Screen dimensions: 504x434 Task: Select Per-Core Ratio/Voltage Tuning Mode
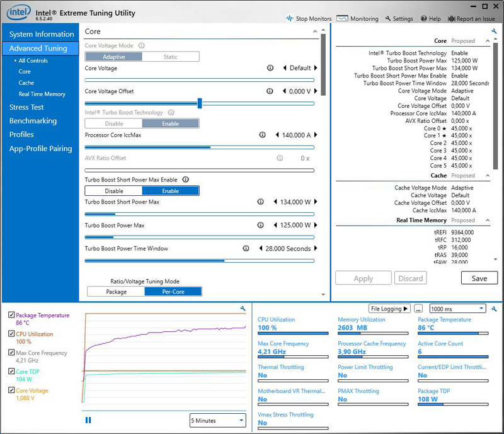coord(173,292)
